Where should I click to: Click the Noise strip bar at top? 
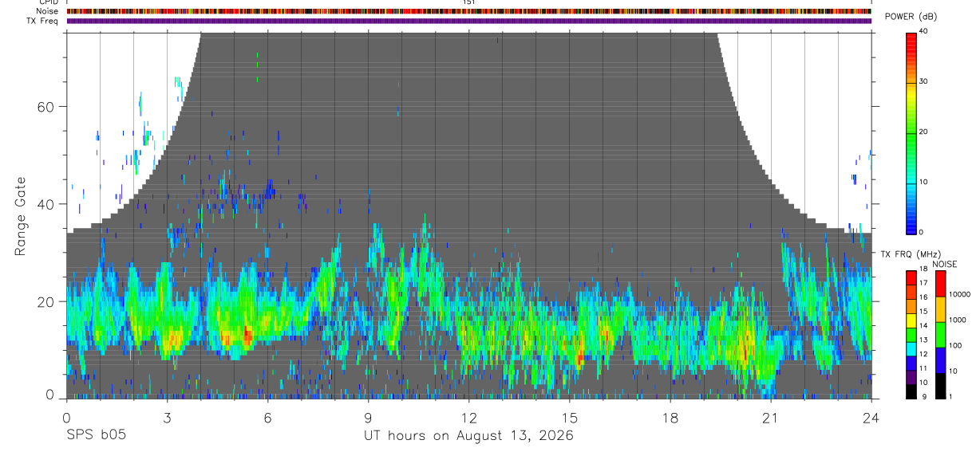[469, 11]
